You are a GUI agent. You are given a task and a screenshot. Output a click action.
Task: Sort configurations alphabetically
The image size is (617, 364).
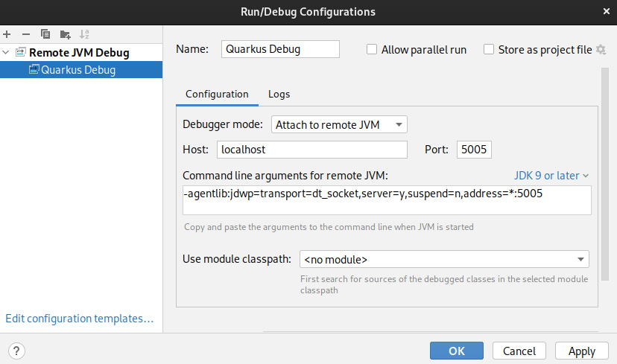coord(84,34)
